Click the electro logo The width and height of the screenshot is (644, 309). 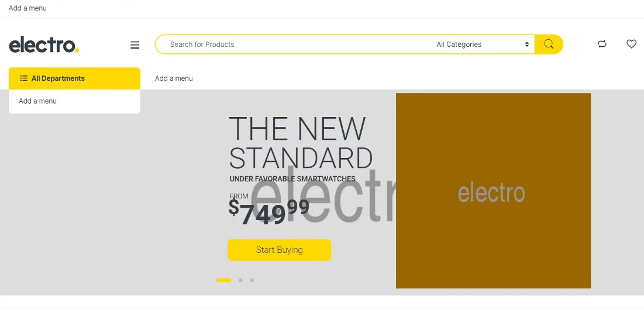point(44,44)
